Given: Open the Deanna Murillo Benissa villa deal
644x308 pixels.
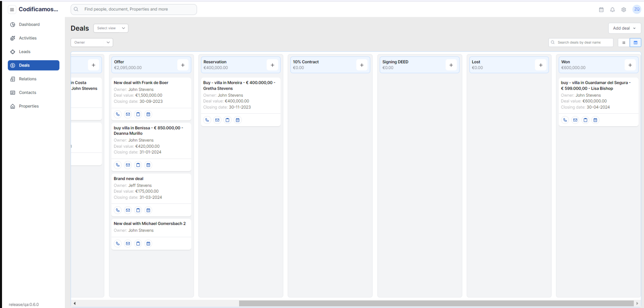Looking at the screenshot, I should tap(148, 131).
